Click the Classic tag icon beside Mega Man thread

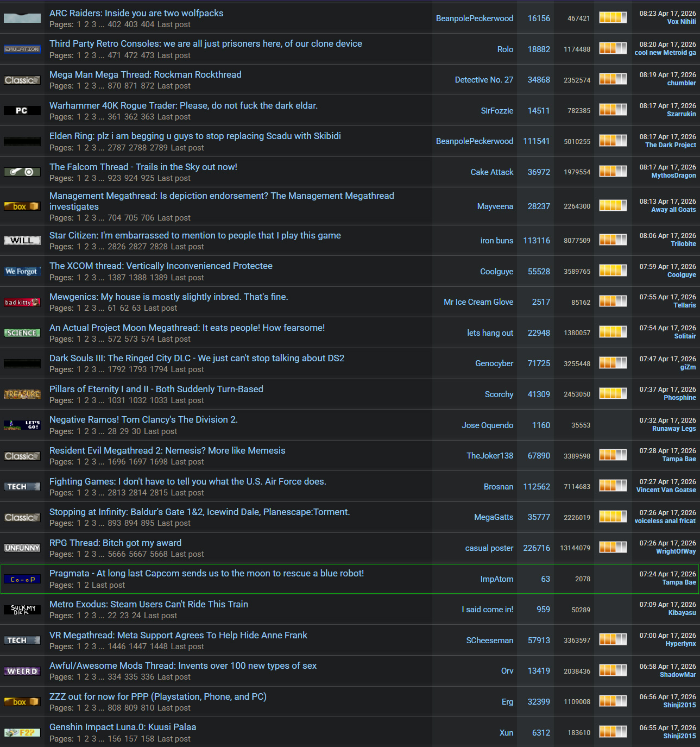pyautogui.click(x=22, y=80)
